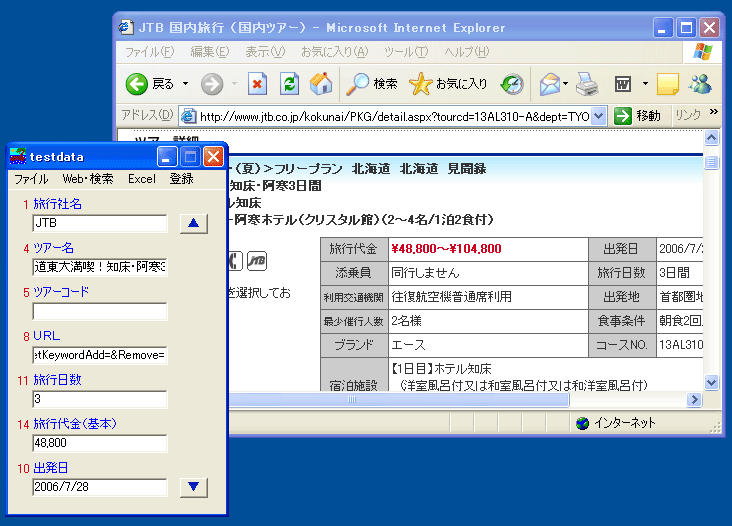This screenshot has width=732, height=526.
Task: Open the Back button history dropdown arrow
Action: click(185, 84)
